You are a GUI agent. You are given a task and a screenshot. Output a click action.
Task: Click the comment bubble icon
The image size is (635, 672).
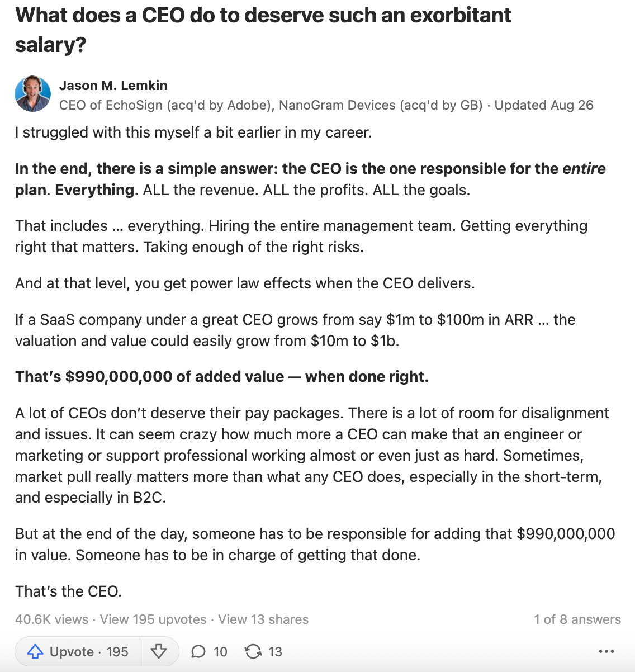pos(199,651)
